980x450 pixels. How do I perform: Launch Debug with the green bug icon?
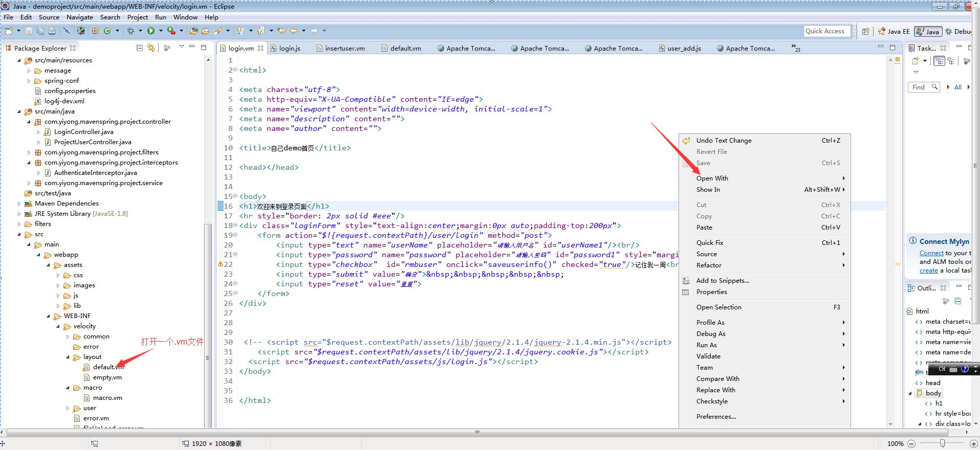point(131,31)
